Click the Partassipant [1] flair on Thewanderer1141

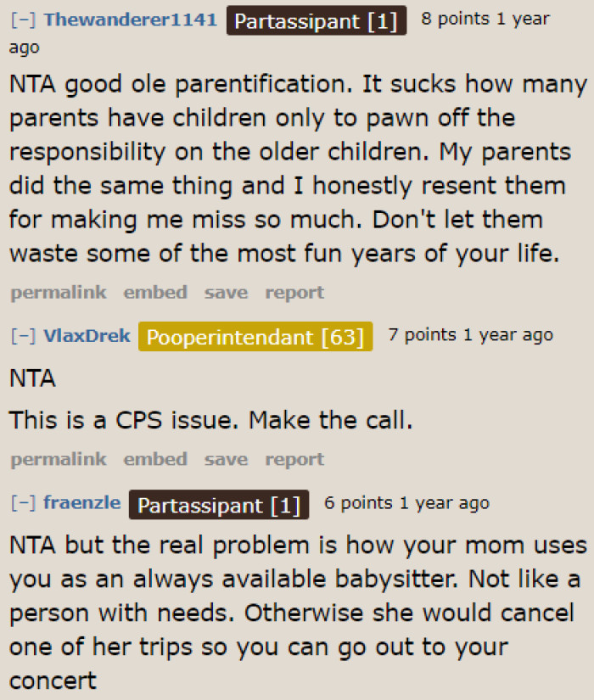[316, 20]
